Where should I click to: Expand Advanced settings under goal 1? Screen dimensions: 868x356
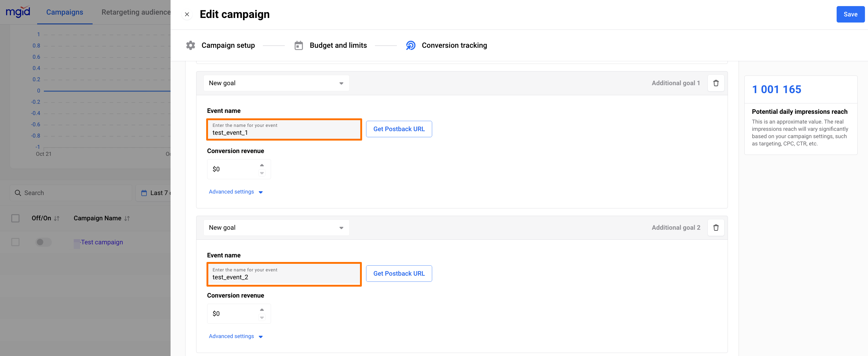coord(235,192)
